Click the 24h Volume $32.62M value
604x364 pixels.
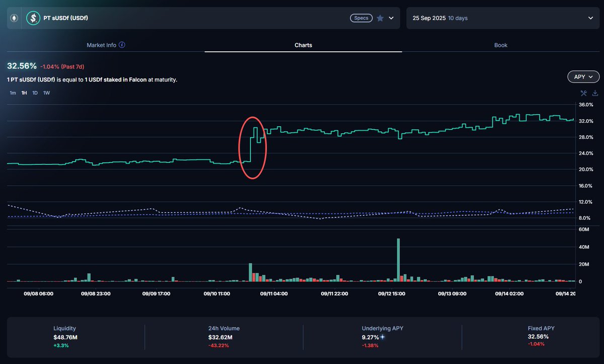(x=220, y=337)
